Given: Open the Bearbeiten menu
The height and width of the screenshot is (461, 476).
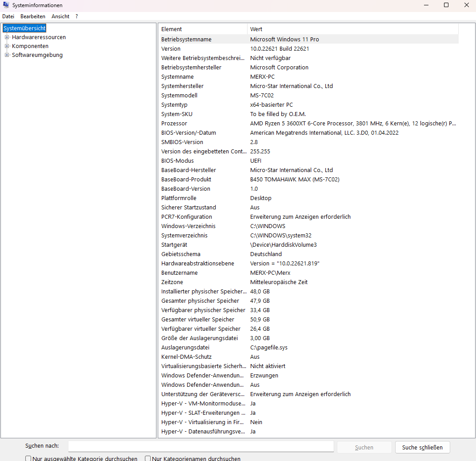Looking at the screenshot, I should [33, 16].
